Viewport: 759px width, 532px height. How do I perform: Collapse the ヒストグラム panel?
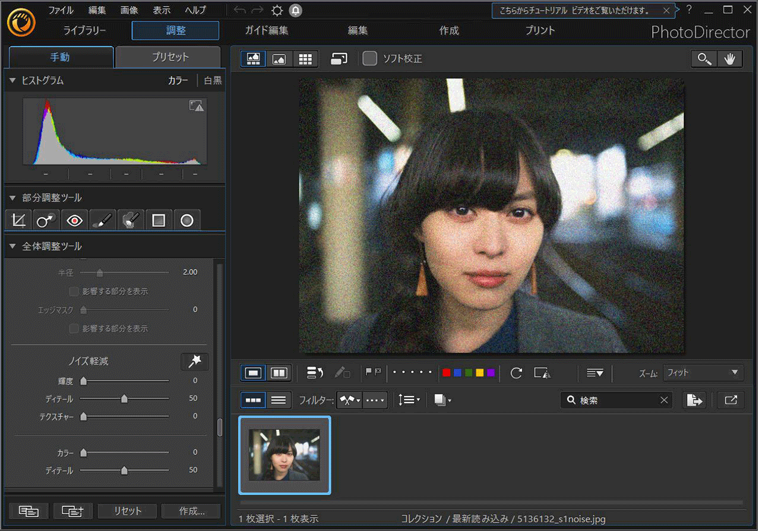(12, 80)
